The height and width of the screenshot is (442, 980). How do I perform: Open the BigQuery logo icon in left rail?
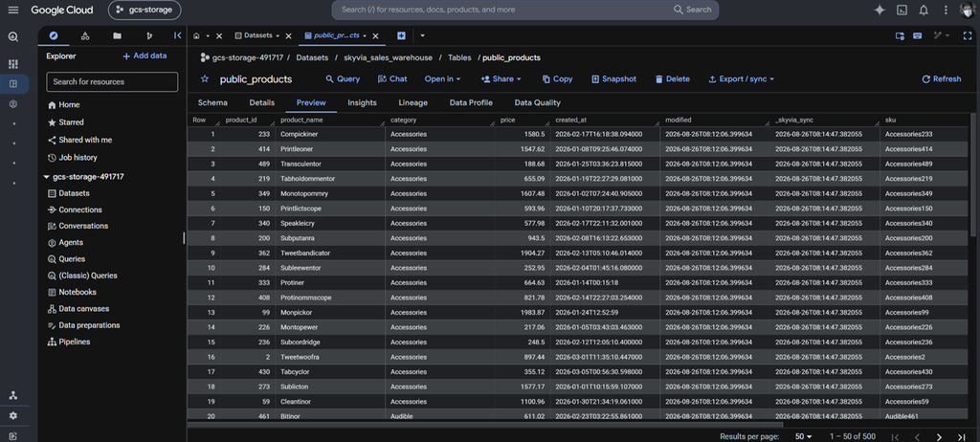pos(13,37)
